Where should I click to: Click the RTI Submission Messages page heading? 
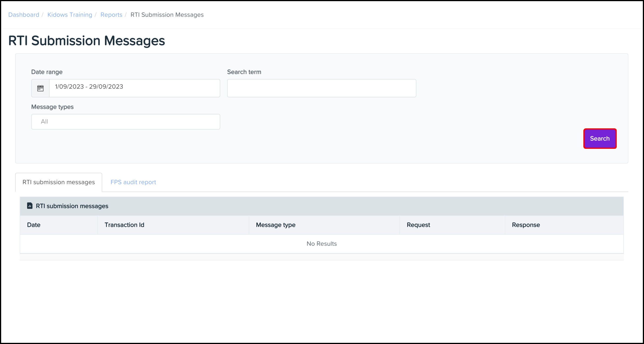tap(87, 41)
